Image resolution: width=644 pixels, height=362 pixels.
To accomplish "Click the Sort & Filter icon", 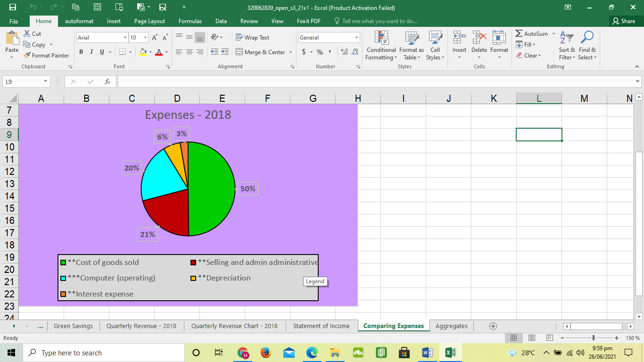I will (566, 45).
